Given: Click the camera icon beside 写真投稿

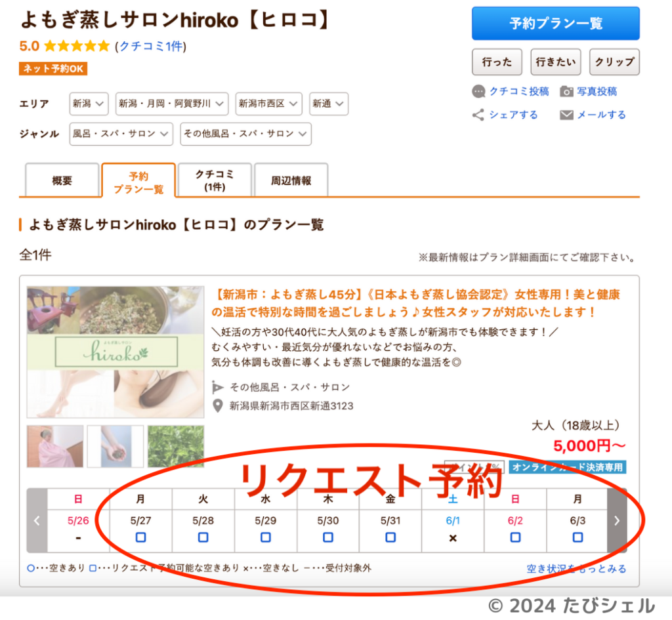Looking at the screenshot, I should pos(566,92).
